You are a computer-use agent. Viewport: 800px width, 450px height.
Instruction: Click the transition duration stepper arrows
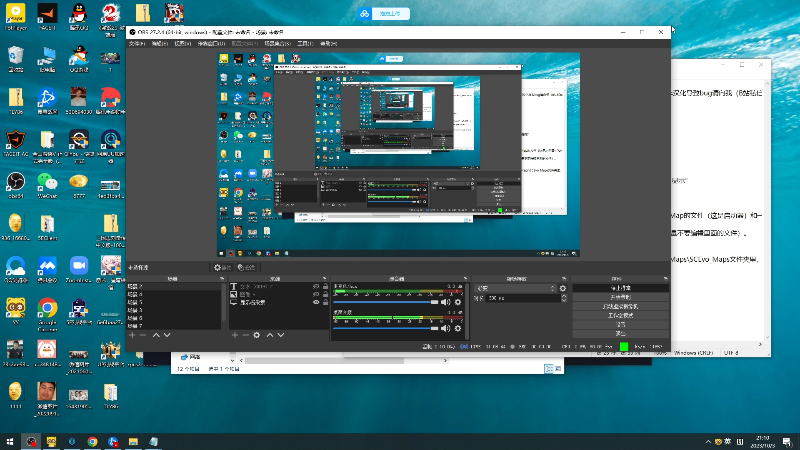(564, 298)
